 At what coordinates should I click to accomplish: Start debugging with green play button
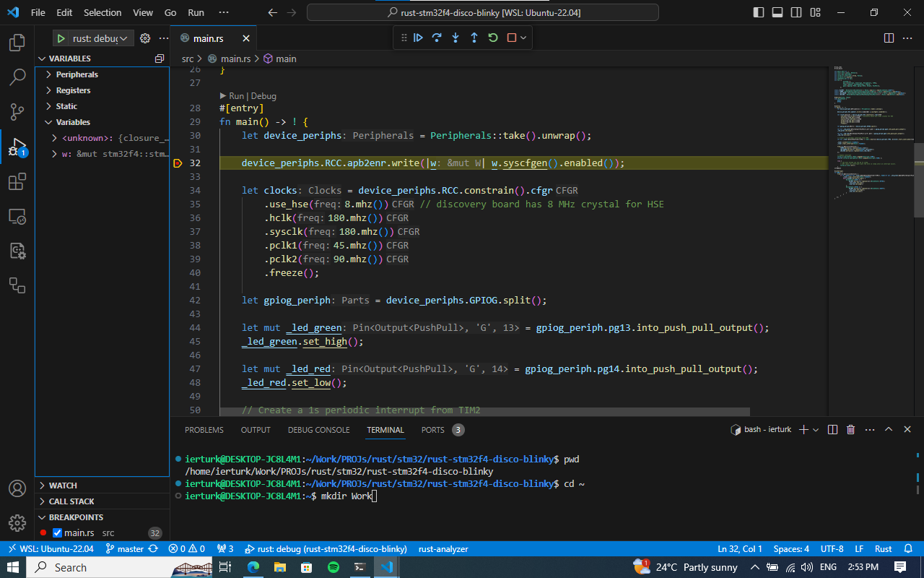tap(61, 38)
